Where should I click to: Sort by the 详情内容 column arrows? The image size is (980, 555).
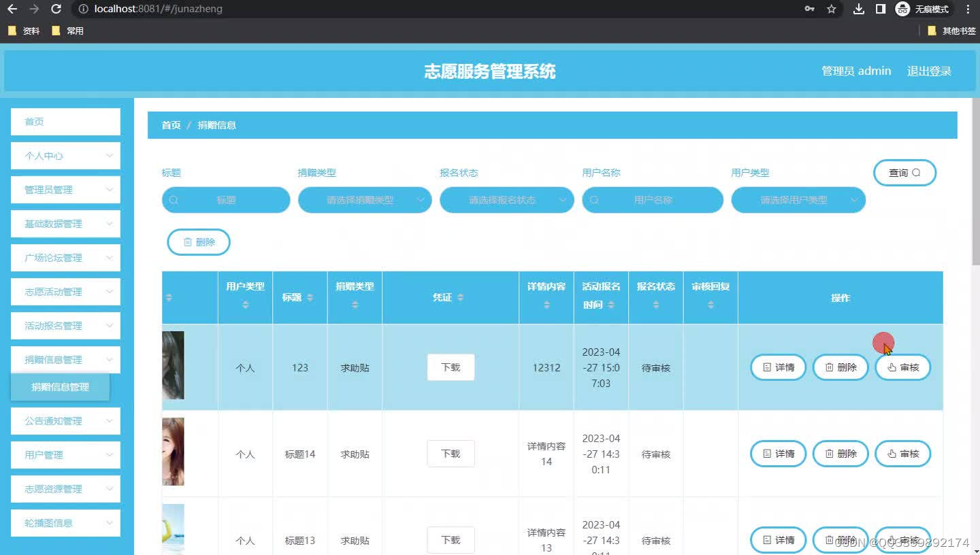[x=546, y=305]
